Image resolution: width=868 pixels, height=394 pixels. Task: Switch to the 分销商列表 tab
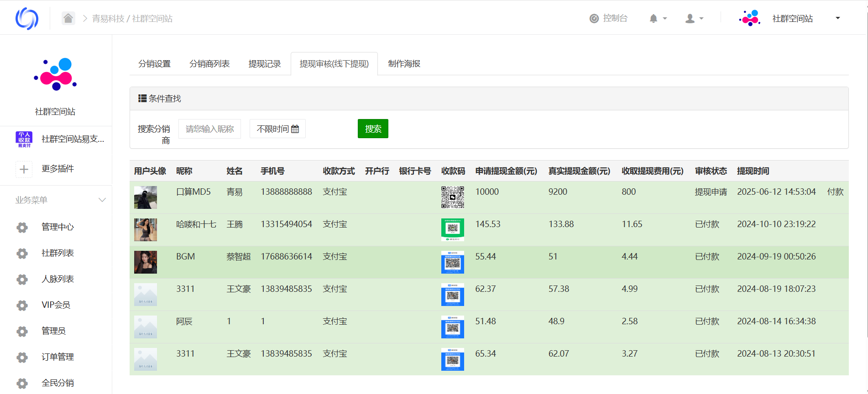[209, 64]
